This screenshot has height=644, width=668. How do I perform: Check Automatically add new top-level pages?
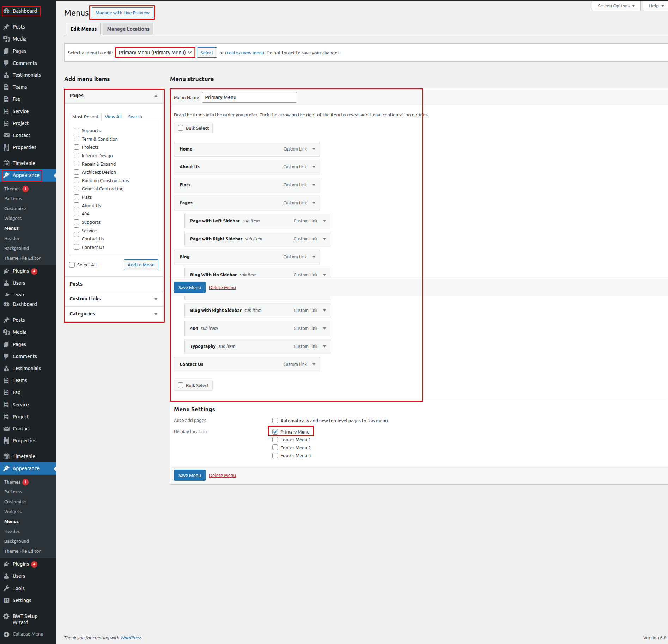tap(275, 421)
